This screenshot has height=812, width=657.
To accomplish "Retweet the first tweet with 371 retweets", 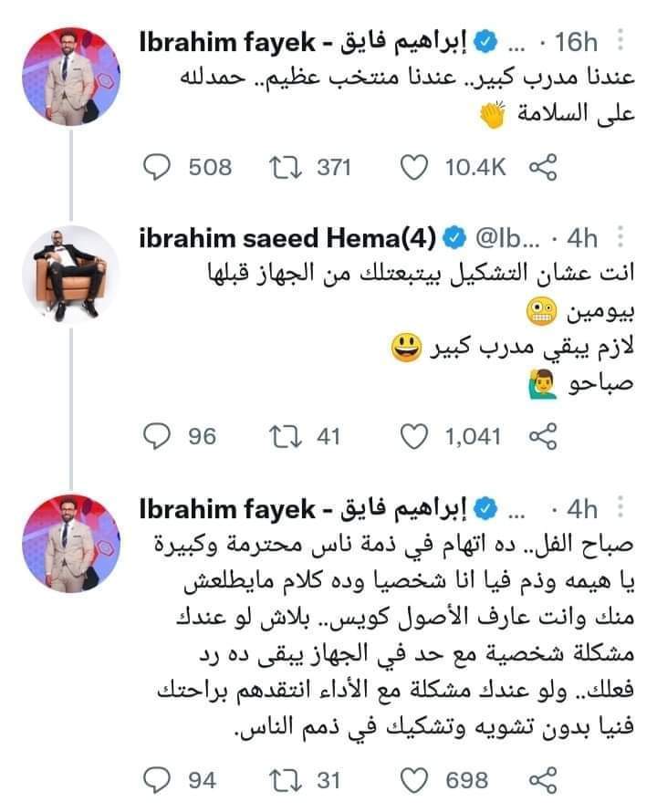I will click(278, 167).
